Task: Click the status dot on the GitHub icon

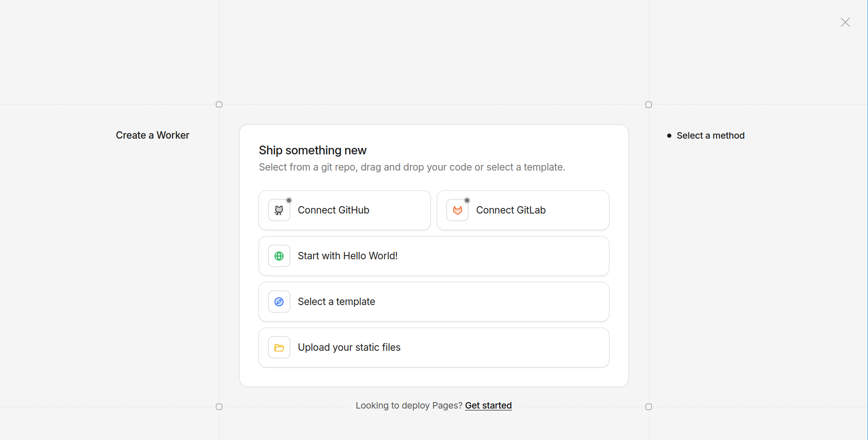Action: [x=289, y=200]
